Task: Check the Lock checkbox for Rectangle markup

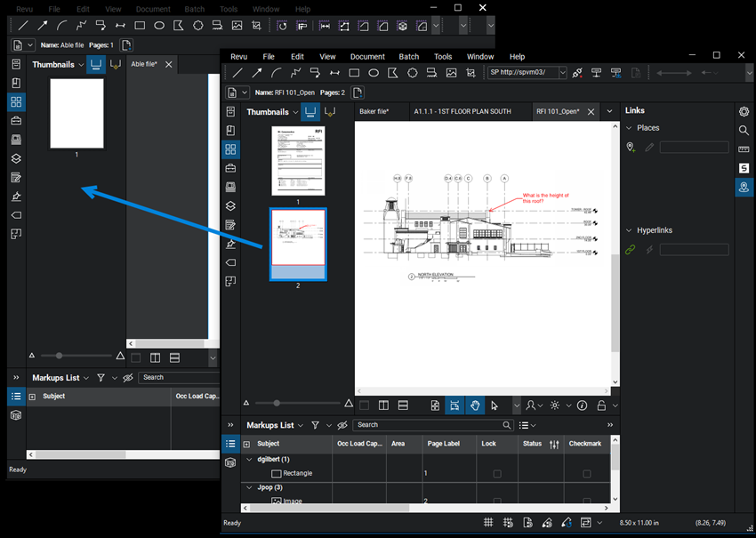Action: 496,474
